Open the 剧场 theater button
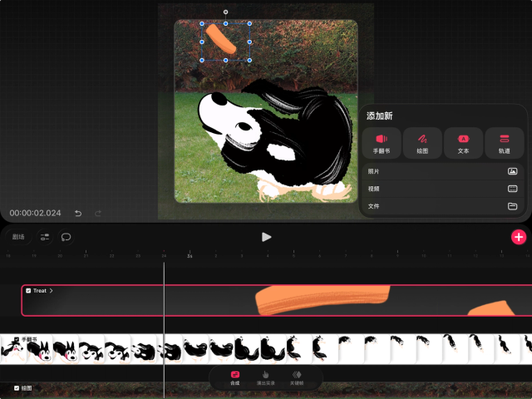The image size is (532, 399). (x=18, y=237)
